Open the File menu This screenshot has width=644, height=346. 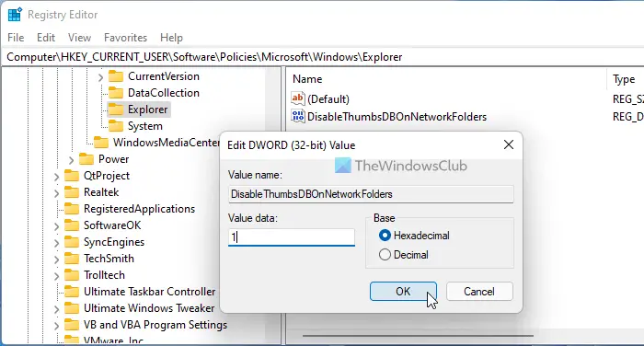(16, 38)
